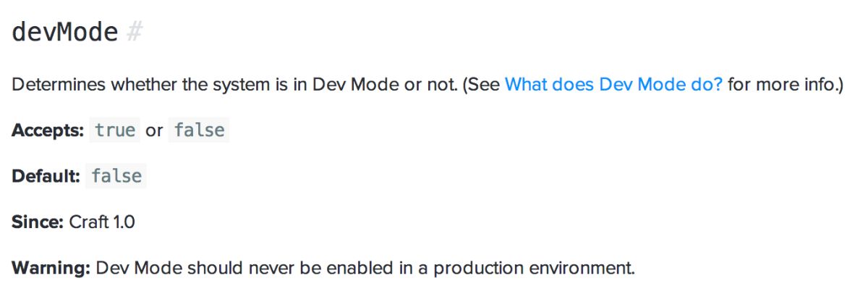Click the "Accepts:" label

click(48, 131)
